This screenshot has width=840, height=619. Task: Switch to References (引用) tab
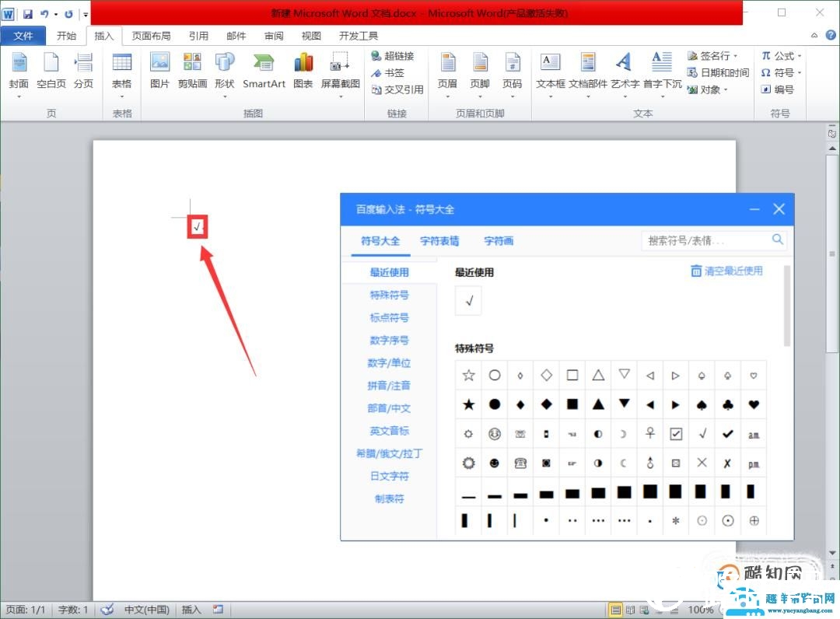[198, 35]
